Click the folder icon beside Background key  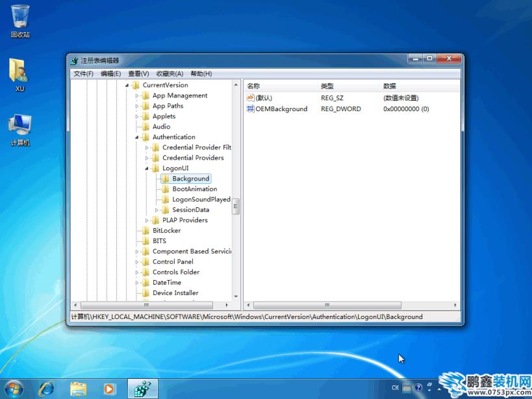[x=165, y=179]
